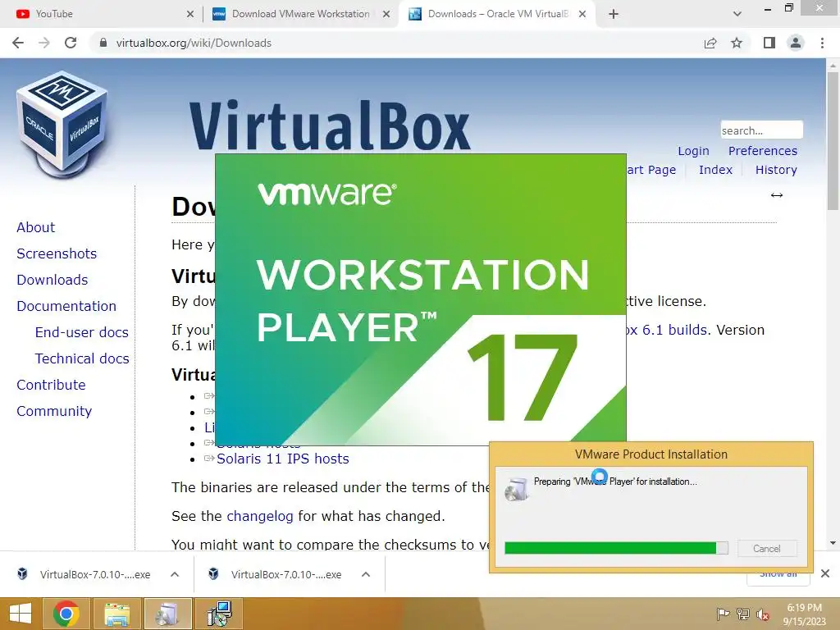Bookmark this page with the star icon

click(737, 43)
